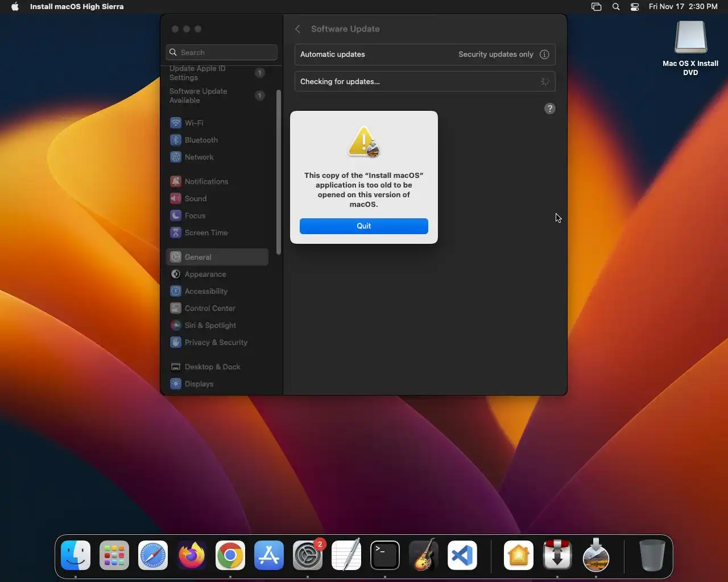728x582 pixels.
Task: Quit the installer from the alert dialog
Action: [x=364, y=226]
